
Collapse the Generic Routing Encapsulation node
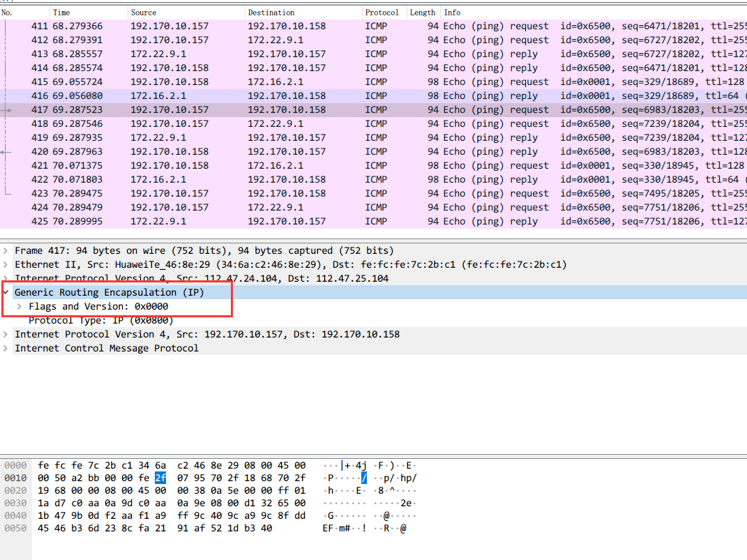[6, 292]
